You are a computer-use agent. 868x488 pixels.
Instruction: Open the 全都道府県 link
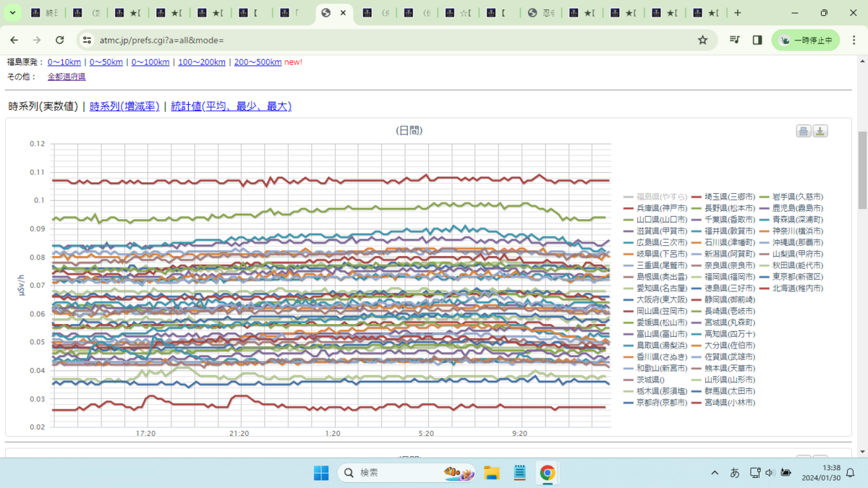point(67,77)
